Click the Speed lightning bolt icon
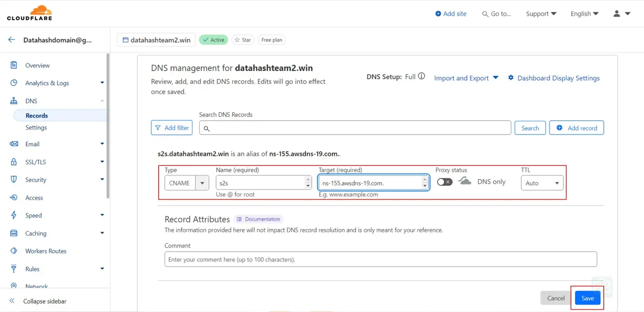 [x=14, y=215]
